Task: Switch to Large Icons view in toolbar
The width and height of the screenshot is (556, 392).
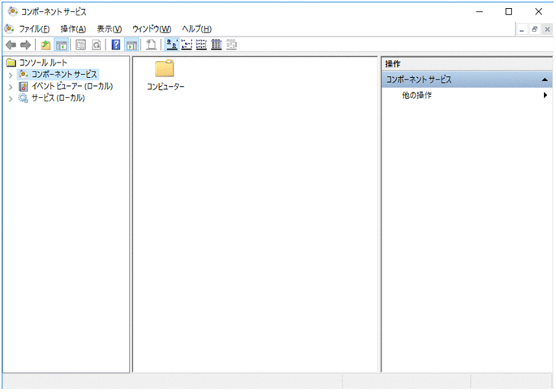Action: click(x=172, y=45)
